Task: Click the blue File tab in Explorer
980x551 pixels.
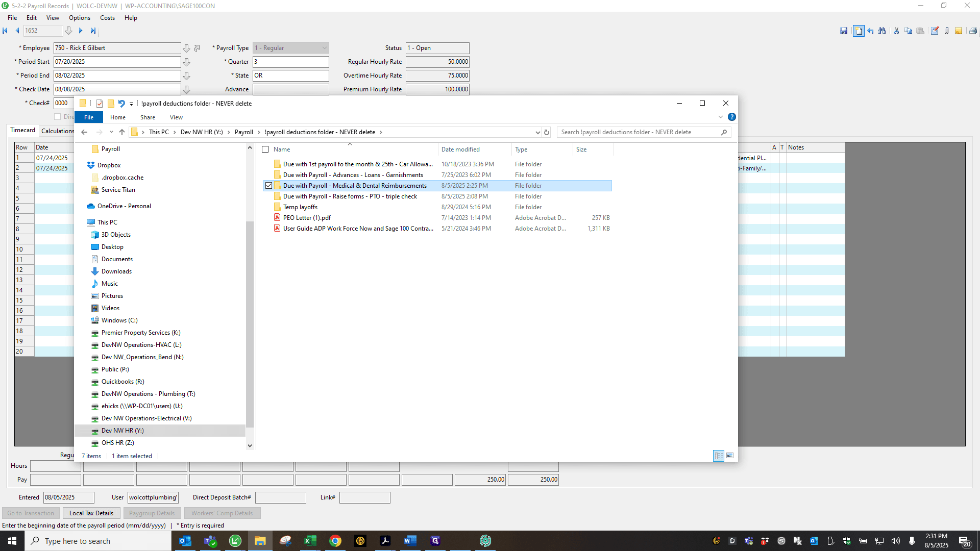Action: pyautogui.click(x=89, y=117)
